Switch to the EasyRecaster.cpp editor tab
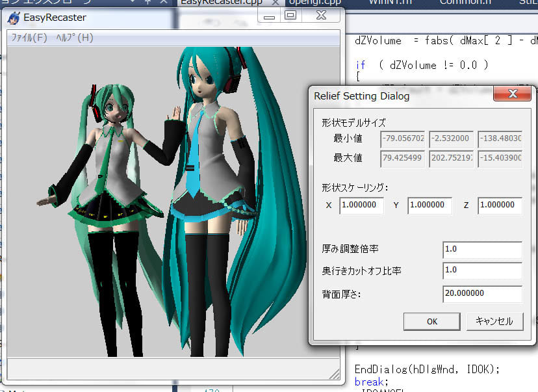 click(x=222, y=3)
